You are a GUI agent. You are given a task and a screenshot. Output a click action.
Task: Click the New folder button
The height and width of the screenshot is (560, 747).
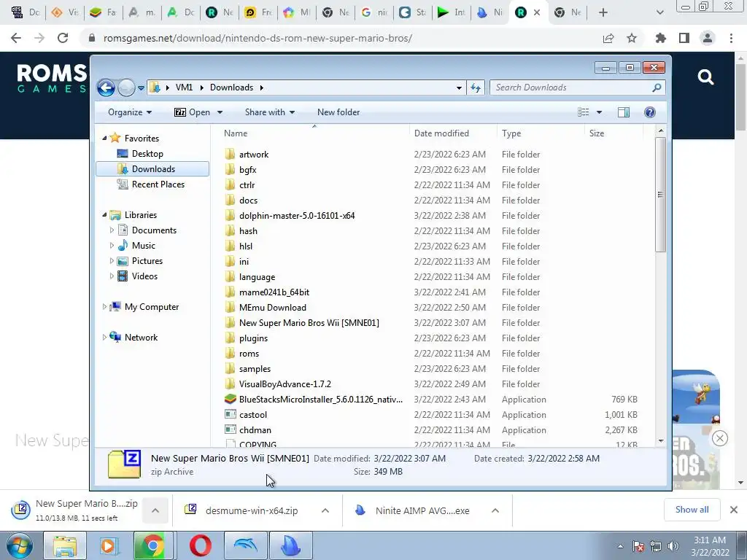coord(338,112)
